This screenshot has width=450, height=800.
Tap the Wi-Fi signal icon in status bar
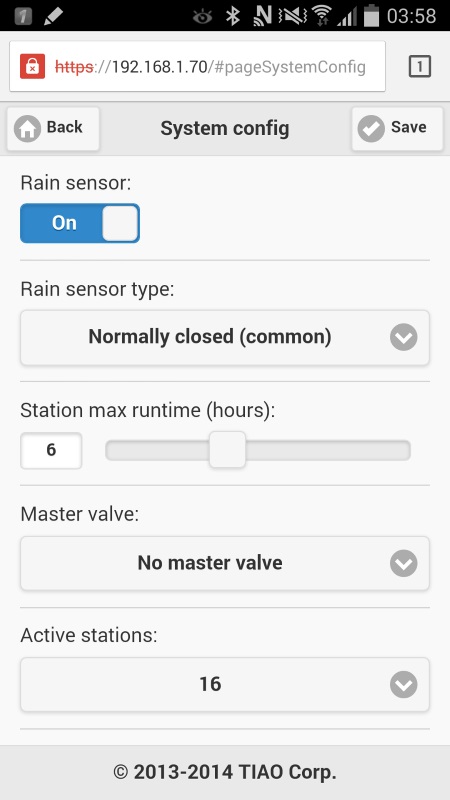click(321, 16)
